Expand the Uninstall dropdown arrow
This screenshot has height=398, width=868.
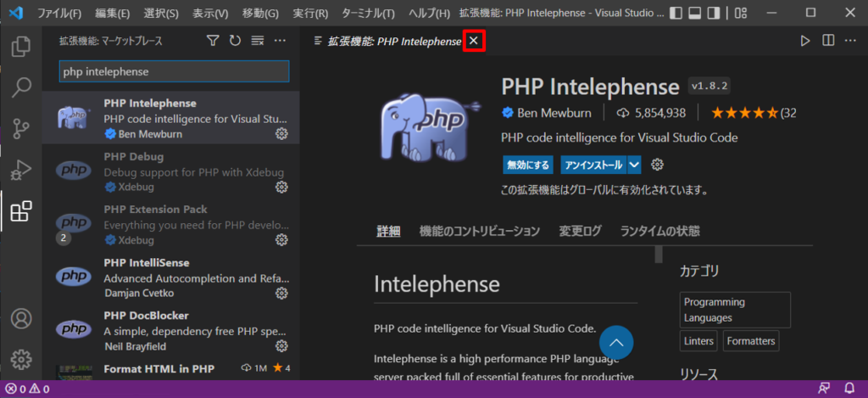coord(634,165)
